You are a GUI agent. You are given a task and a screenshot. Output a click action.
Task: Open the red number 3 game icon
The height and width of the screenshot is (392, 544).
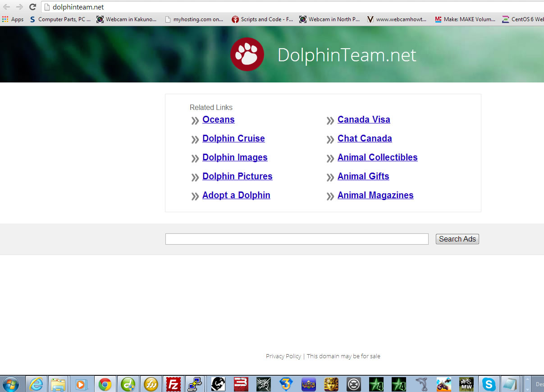241,384
